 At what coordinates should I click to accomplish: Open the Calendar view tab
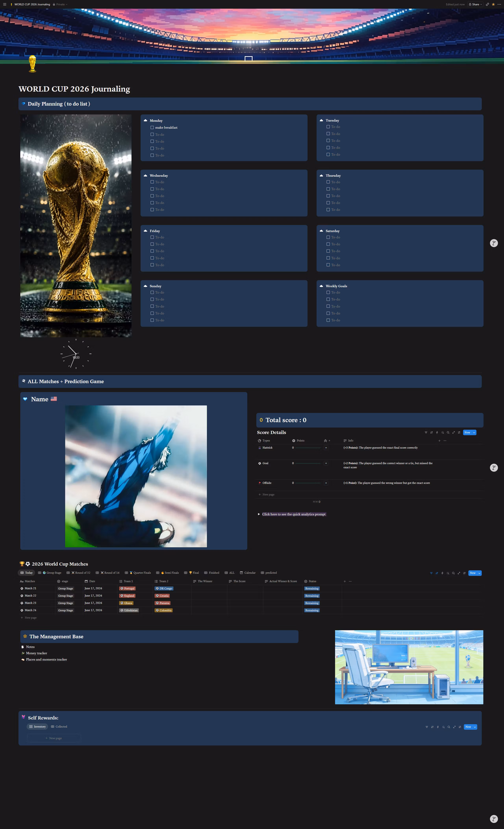(x=247, y=573)
